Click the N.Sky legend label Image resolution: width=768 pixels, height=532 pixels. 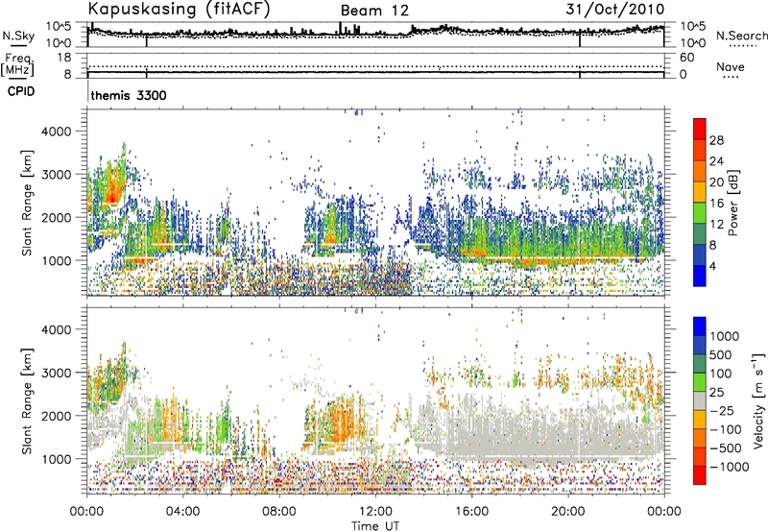[x=18, y=36]
